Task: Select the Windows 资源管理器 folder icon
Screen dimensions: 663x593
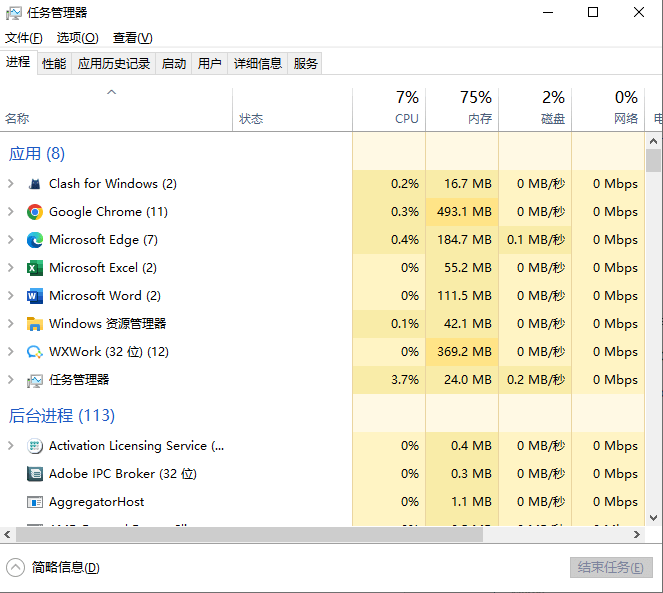Action: tap(35, 324)
